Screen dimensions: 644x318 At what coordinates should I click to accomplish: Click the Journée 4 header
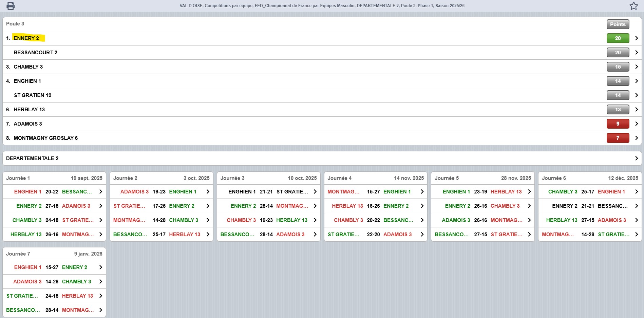click(x=340, y=178)
